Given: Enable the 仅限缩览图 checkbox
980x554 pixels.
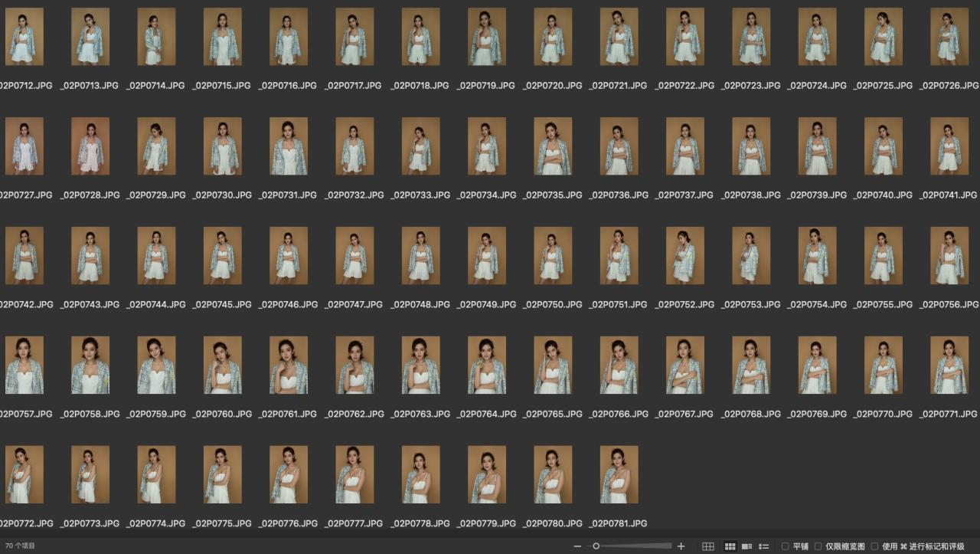Looking at the screenshot, I should coord(818,546).
